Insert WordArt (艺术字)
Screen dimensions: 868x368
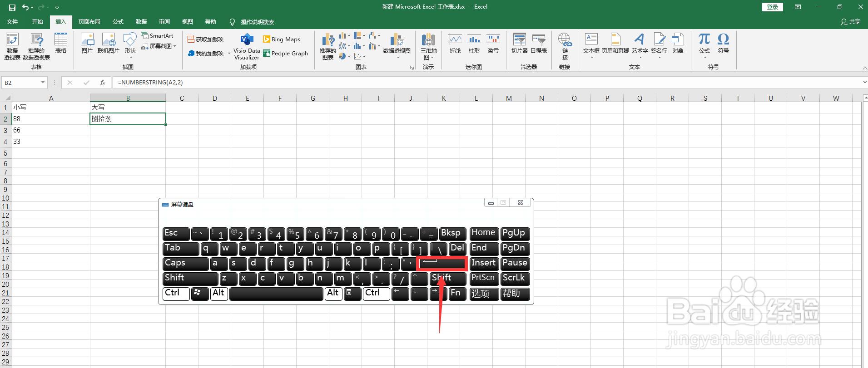pyautogui.click(x=640, y=45)
